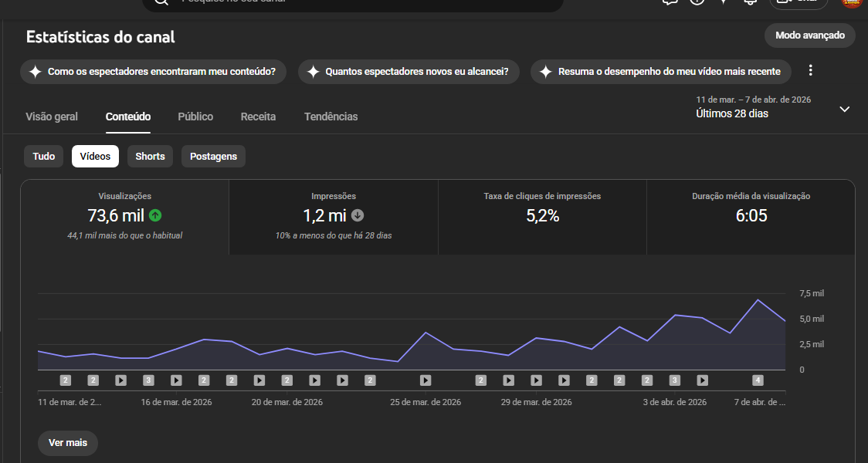Show the Impressões metric chart

pyautogui.click(x=334, y=217)
